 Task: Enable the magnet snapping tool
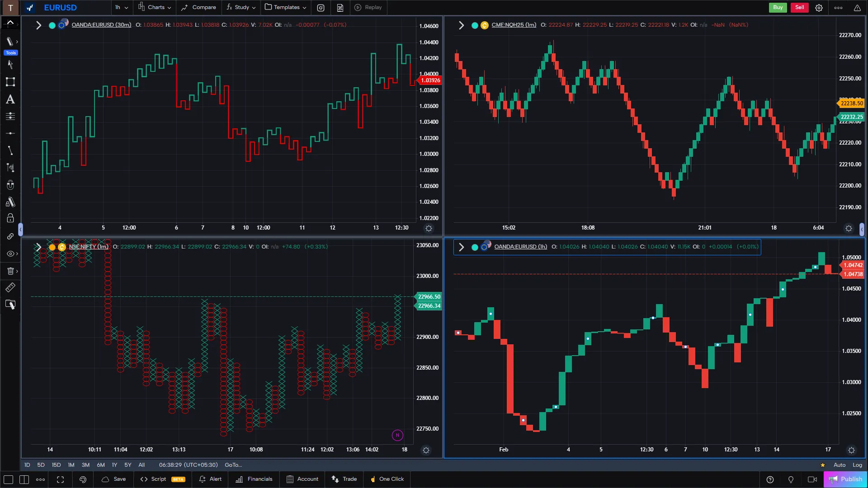click(10, 185)
